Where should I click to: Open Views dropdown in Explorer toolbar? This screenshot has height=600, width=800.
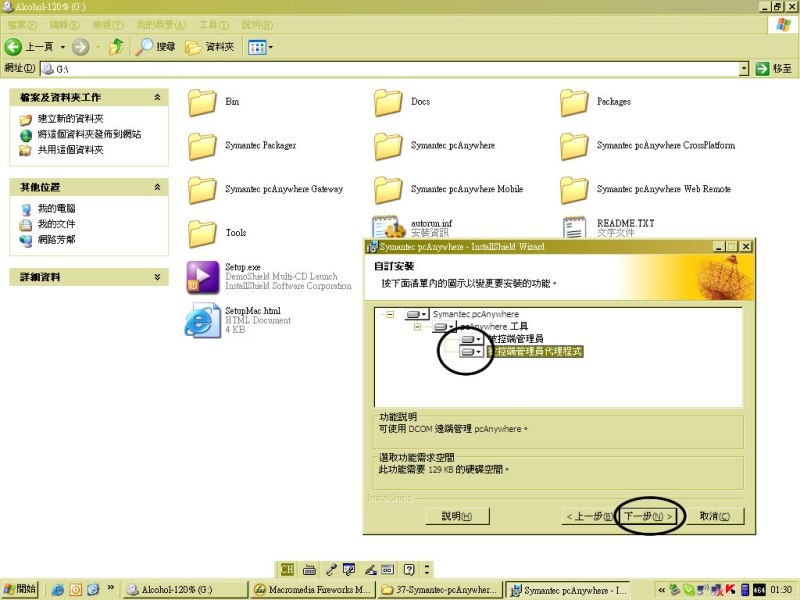(x=260, y=47)
